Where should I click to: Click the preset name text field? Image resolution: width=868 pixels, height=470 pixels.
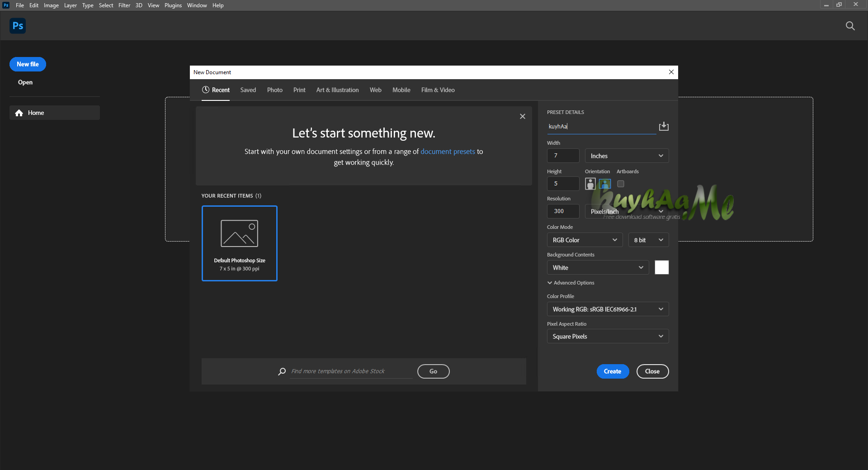601,127
